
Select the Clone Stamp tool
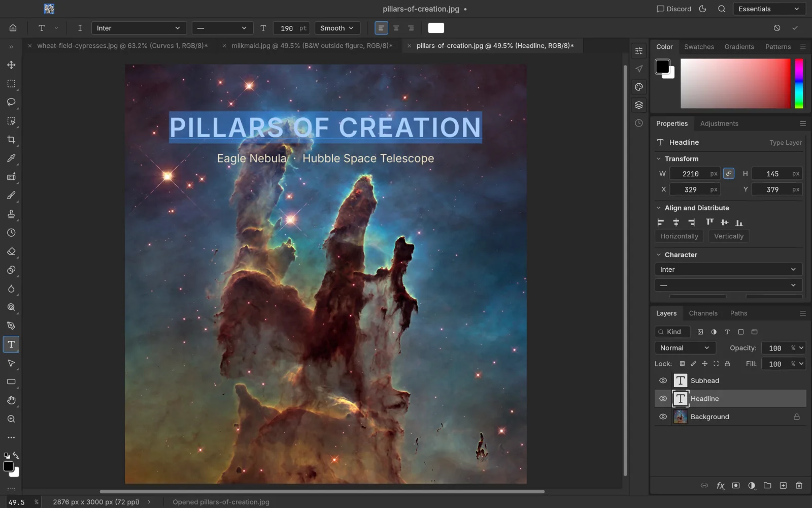click(11, 214)
